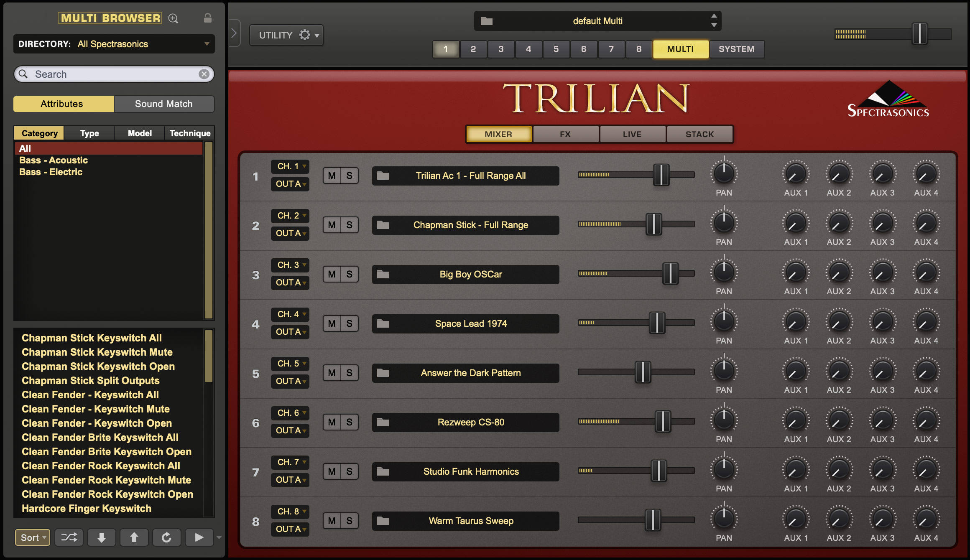Select the MULTI tab at top
970x560 pixels.
click(x=680, y=48)
